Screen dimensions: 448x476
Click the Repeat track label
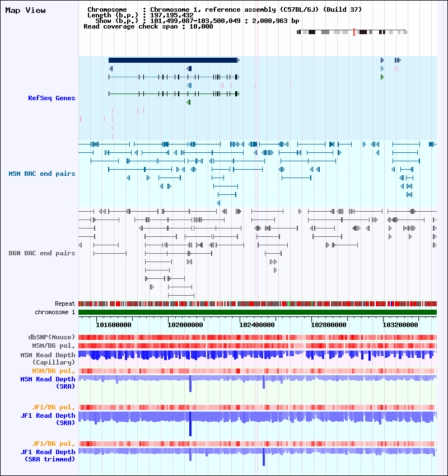[65, 304]
